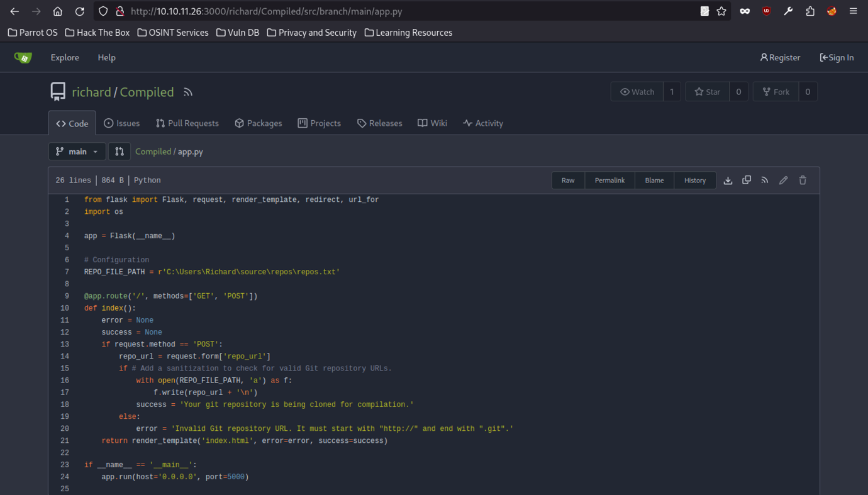Open the file's RSS feed icon

[x=765, y=181]
